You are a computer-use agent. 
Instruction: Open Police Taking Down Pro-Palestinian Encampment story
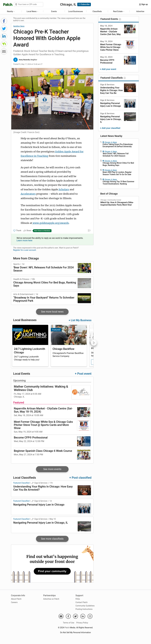[117, 146]
